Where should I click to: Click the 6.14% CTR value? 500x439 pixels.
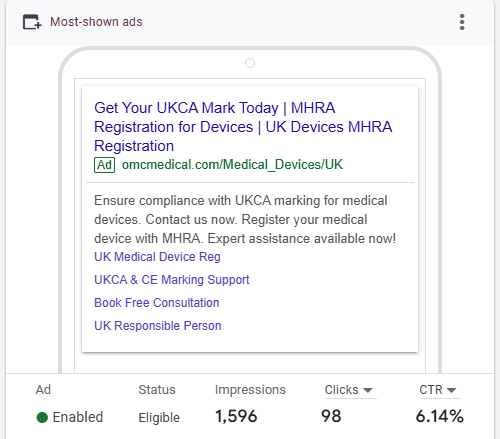coord(440,417)
